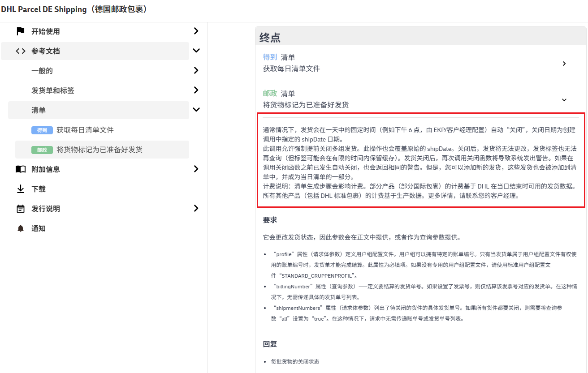Collapse the 将货物标记为已准备好发货 endpoint chevron
The image size is (588, 373).
tap(564, 100)
